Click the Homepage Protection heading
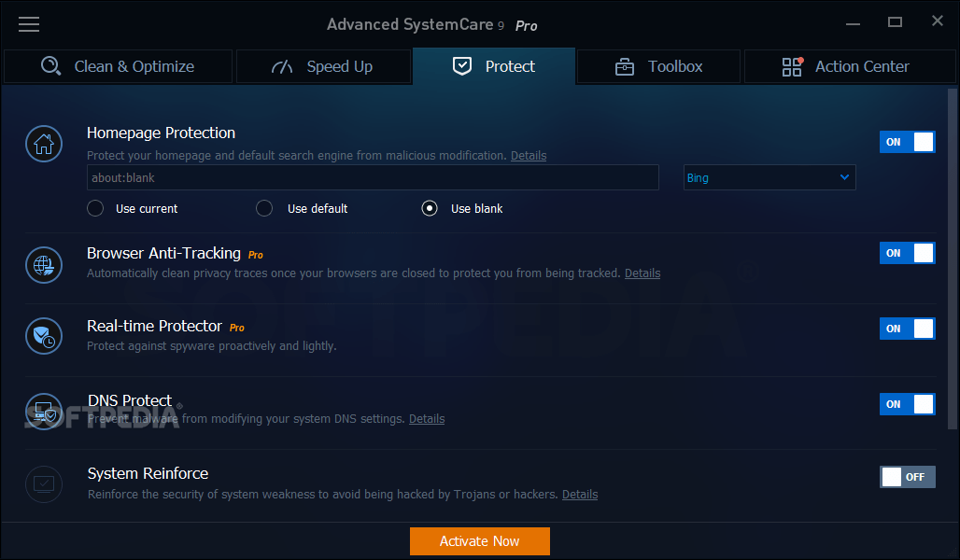960x560 pixels. pos(161,133)
